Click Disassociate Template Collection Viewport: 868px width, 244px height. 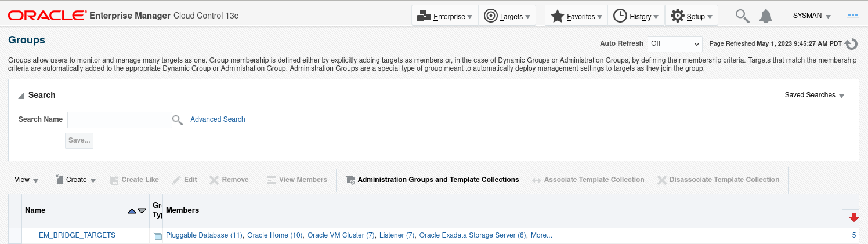point(718,180)
